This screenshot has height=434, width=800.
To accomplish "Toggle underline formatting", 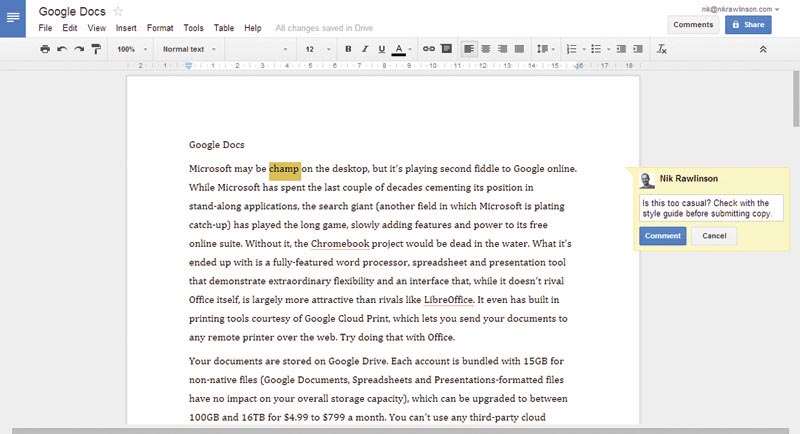I will [x=382, y=49].
